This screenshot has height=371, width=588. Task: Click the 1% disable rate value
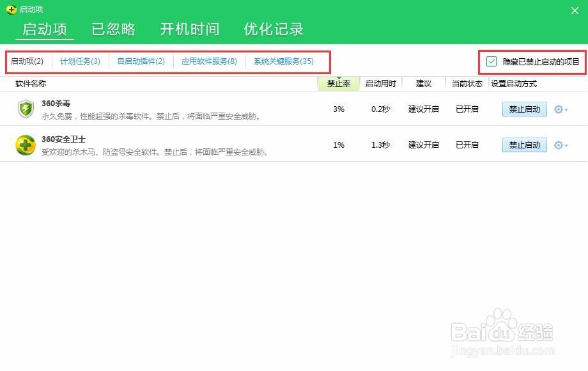tap(339, 145)
